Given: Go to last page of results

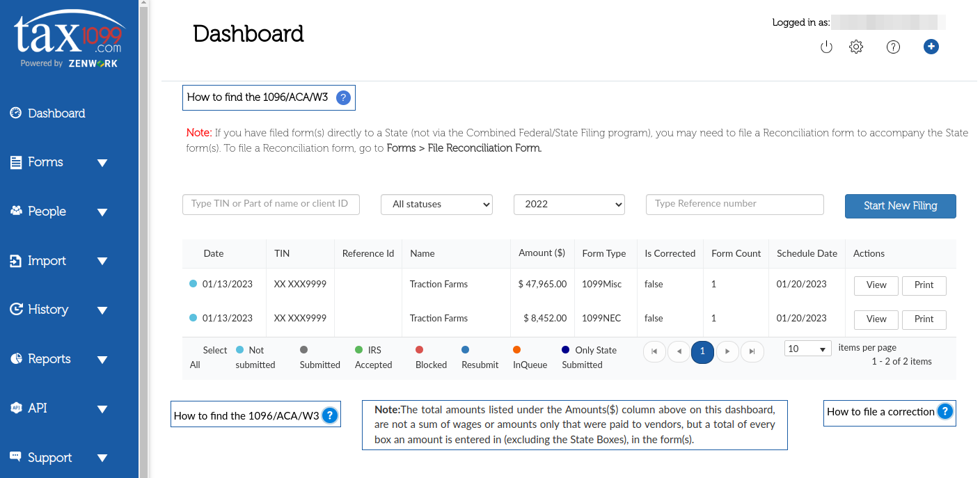Looking at the screenshot, I should [752, 351].
